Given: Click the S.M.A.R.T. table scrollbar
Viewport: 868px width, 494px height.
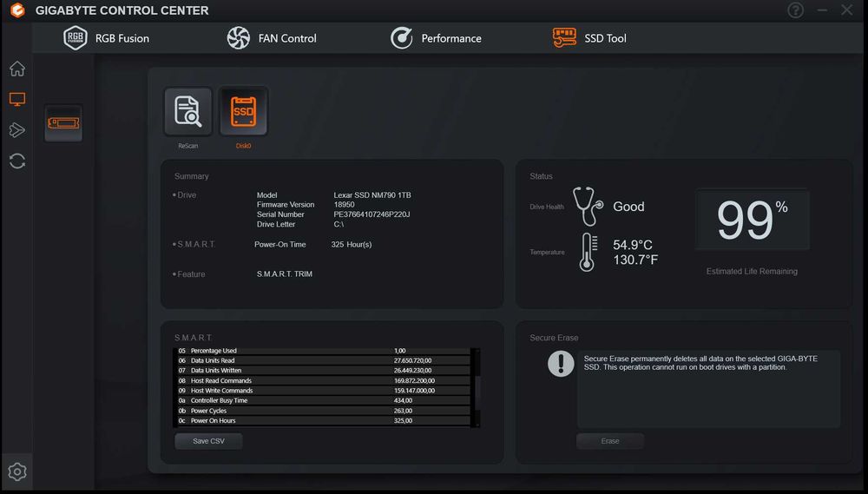Looking at the screenshot, I should tap(476, 388).
